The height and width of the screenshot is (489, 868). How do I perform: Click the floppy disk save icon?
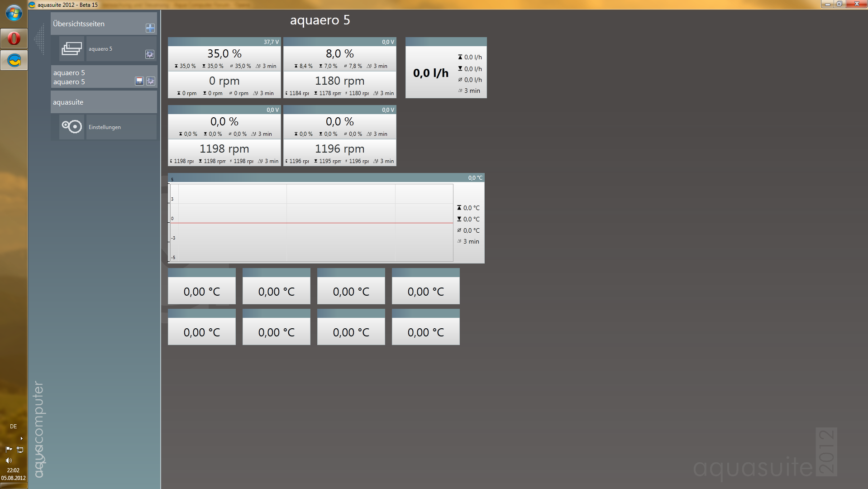[139, 81]
